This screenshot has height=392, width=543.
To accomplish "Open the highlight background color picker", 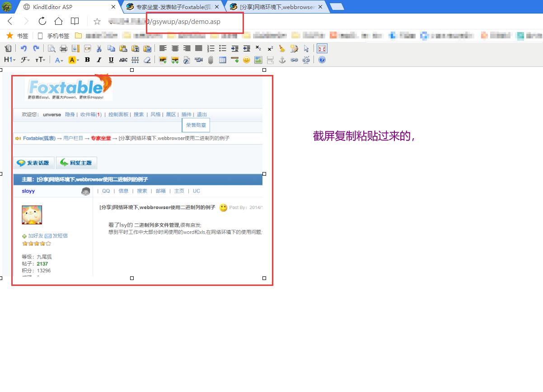I will (x=74, y=60).
